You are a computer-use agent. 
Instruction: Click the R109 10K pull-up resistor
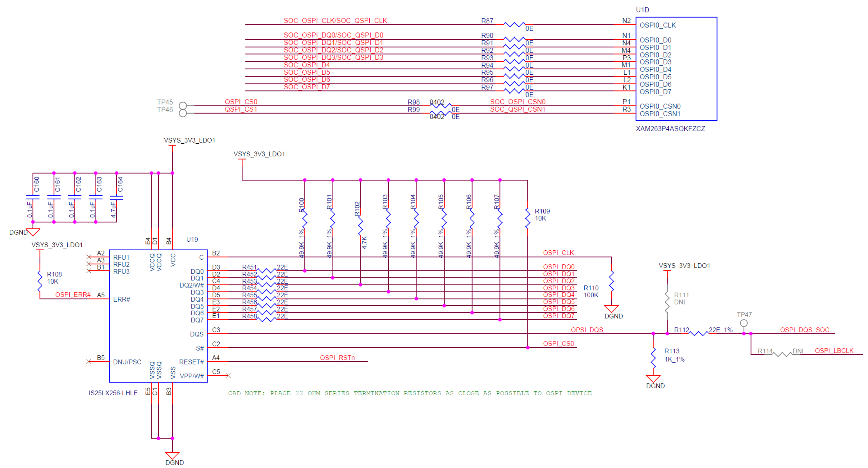coord(527,218)
